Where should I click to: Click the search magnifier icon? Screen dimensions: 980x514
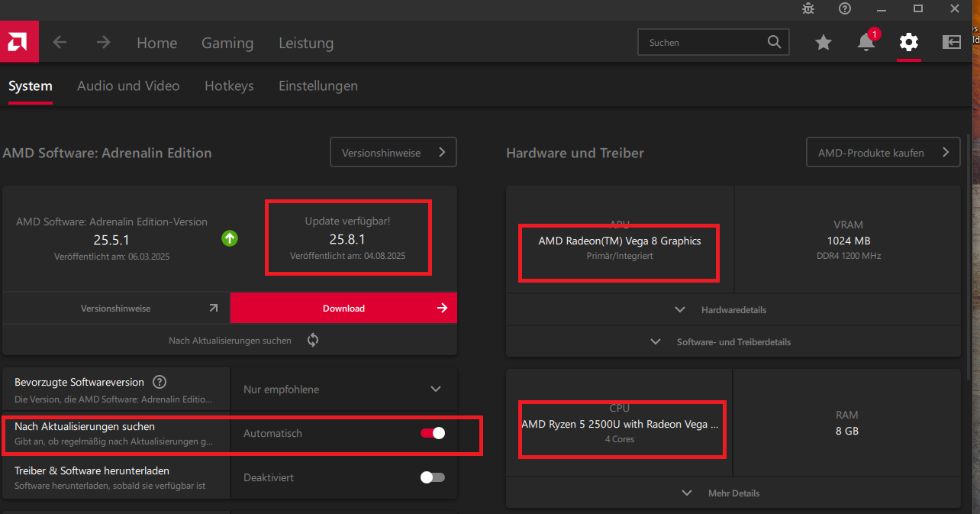coord(774,42)
